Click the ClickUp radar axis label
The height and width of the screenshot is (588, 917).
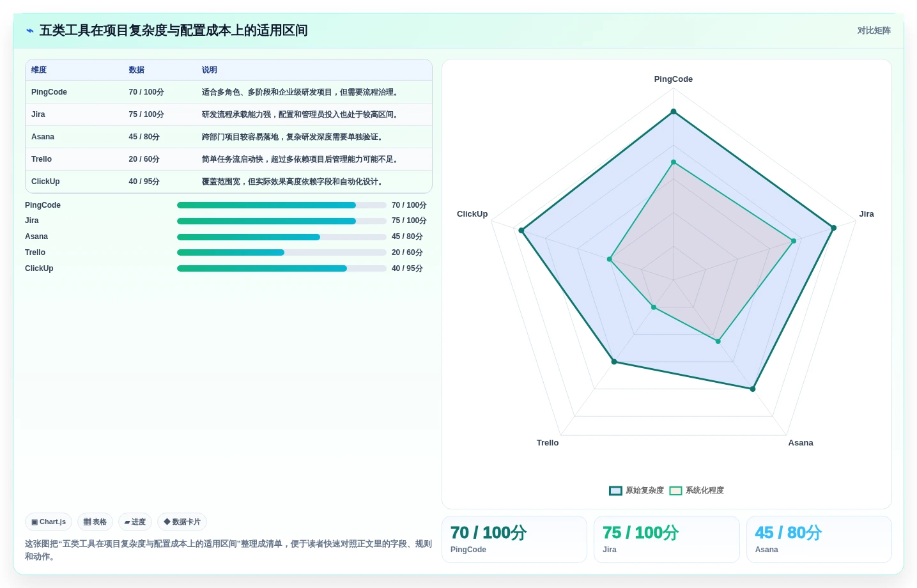[x=472, y=214]
